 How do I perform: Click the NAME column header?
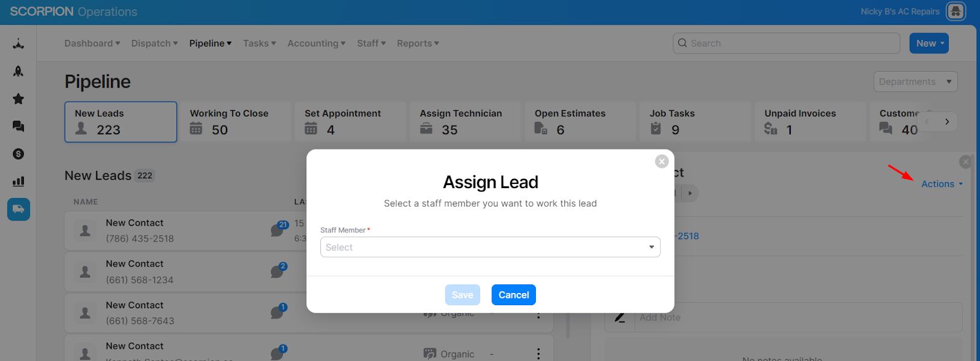[x=86, y=202]
